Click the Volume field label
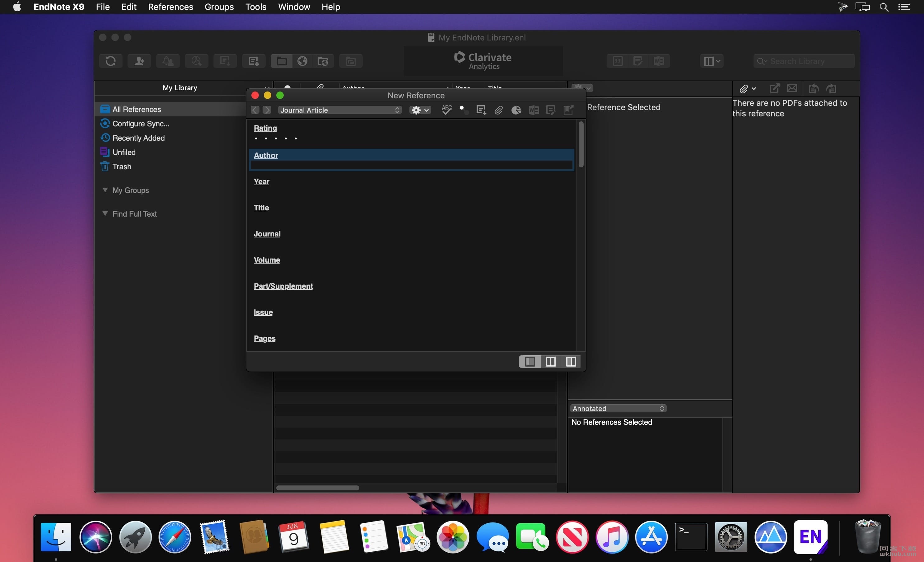Screen dimensions: 924x562 (267, 260)
